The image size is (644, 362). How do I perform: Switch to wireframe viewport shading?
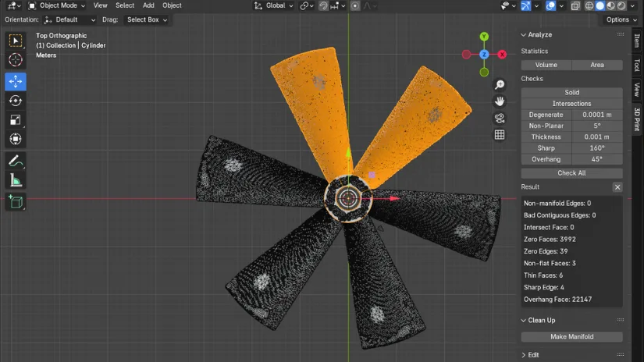point(589,5)
